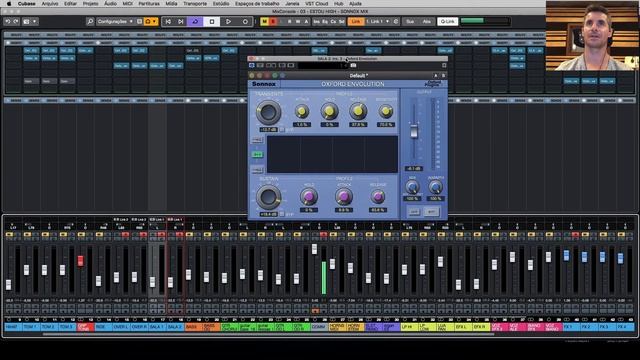Click the Stop transport button
This screenshot has width=640, height=360.
pos(212,22)
